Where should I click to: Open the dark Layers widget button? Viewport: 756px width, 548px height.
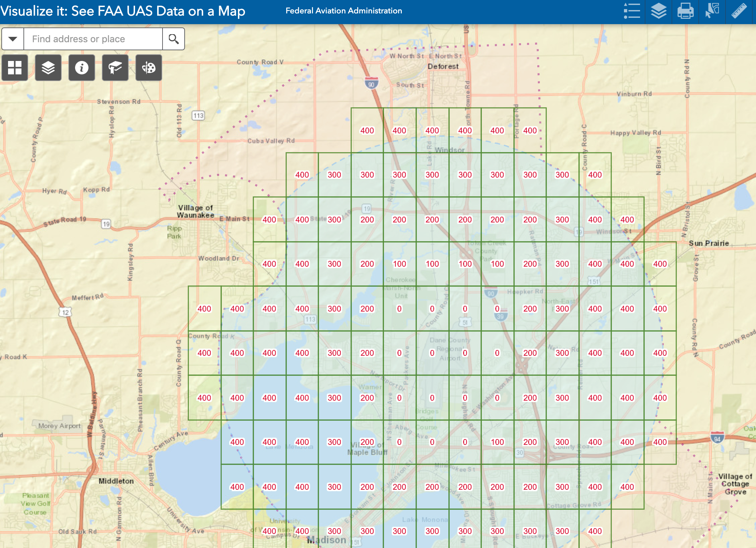[x=48, y=68]
